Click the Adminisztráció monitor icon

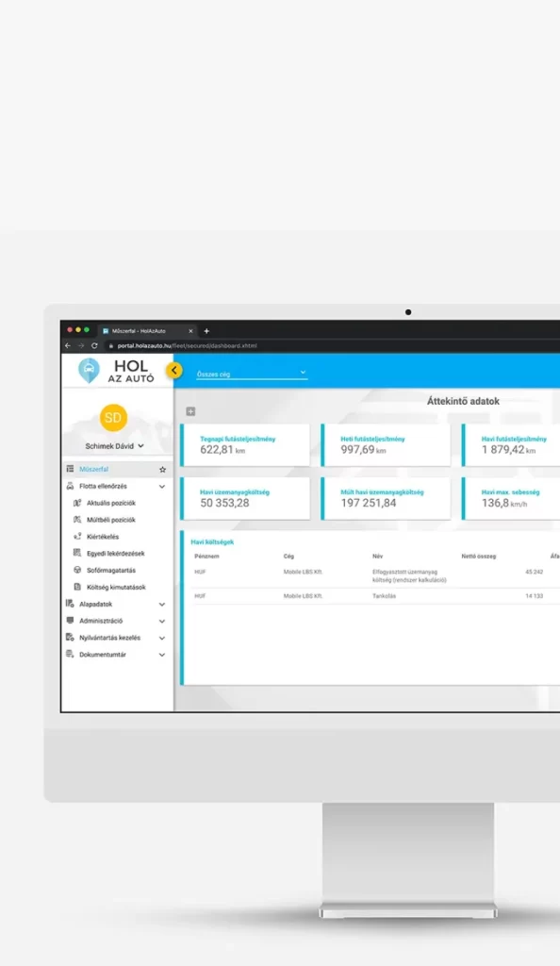pos(70,621)
